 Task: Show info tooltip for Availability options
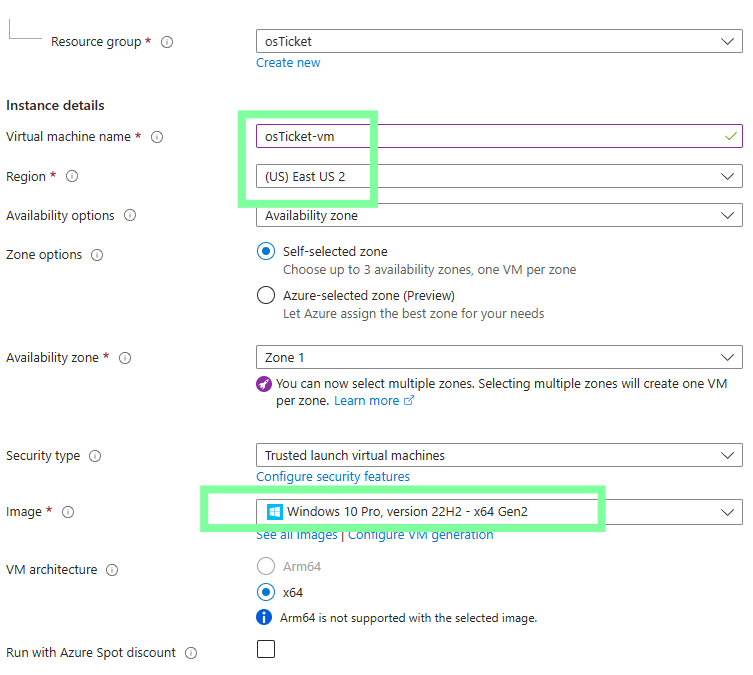coord(130,216)
